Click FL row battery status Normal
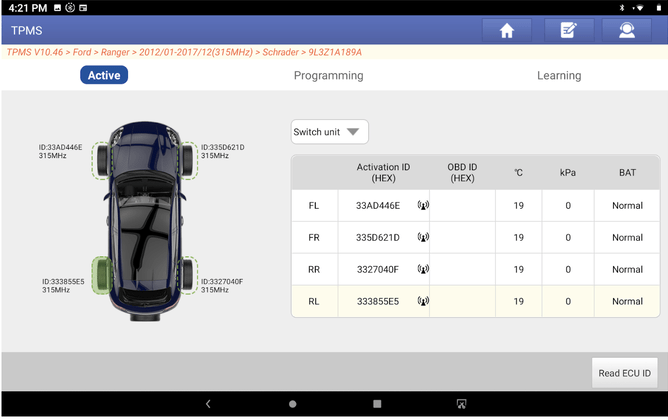 [627, 206]
